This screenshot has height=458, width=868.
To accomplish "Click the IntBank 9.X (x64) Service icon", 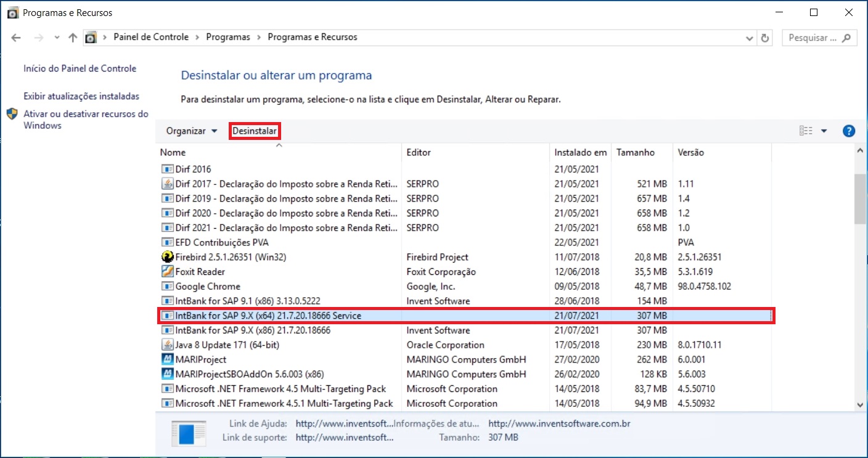I will 167,316.
